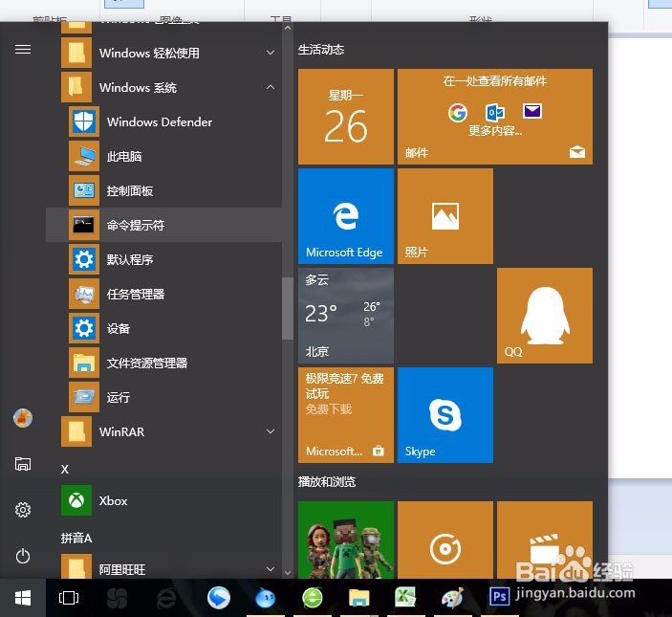The image size is (672, 617).
Task: Open 设备 (Devices)
Action: [x=163, y=328]
